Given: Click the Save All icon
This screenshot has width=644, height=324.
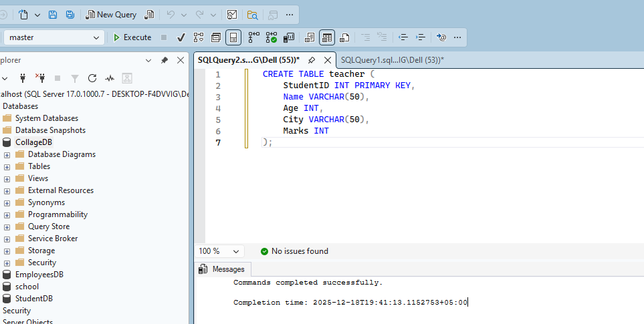Looking at the screenshot, I should pos(69,14).
